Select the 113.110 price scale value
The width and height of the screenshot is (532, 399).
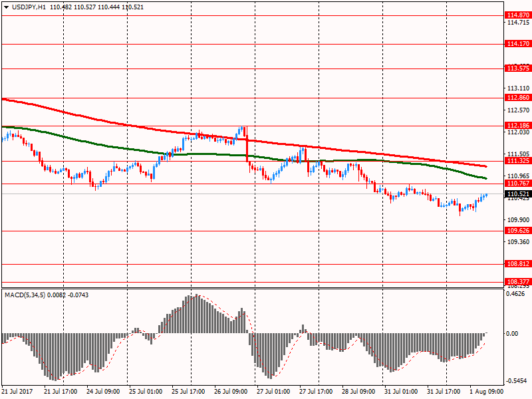tap(518, 88)
